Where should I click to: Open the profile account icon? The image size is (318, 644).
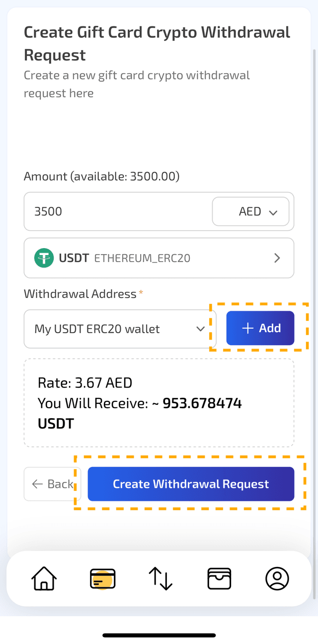point(277,578)
